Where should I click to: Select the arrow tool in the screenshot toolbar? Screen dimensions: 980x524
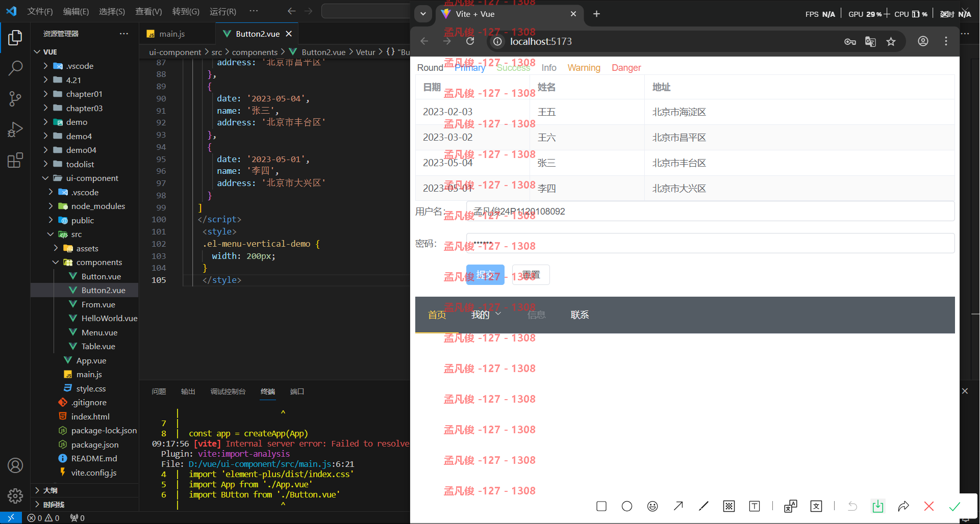(x=678, y=506)
